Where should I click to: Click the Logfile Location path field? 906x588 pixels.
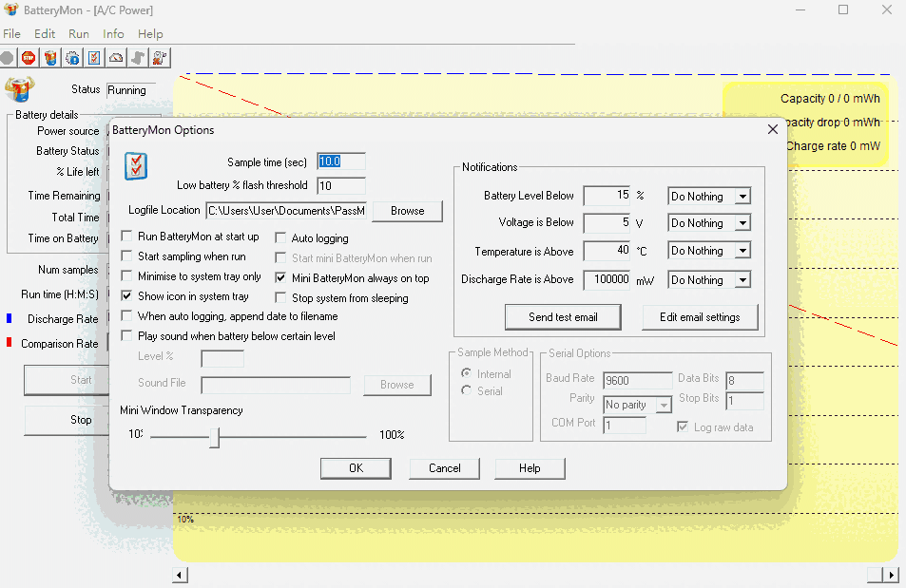(x=286, y=211)
